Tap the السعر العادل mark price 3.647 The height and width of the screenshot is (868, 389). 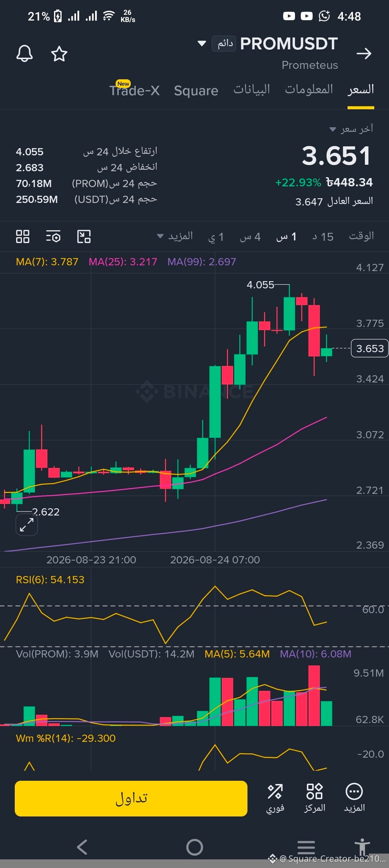coord(334,201)
